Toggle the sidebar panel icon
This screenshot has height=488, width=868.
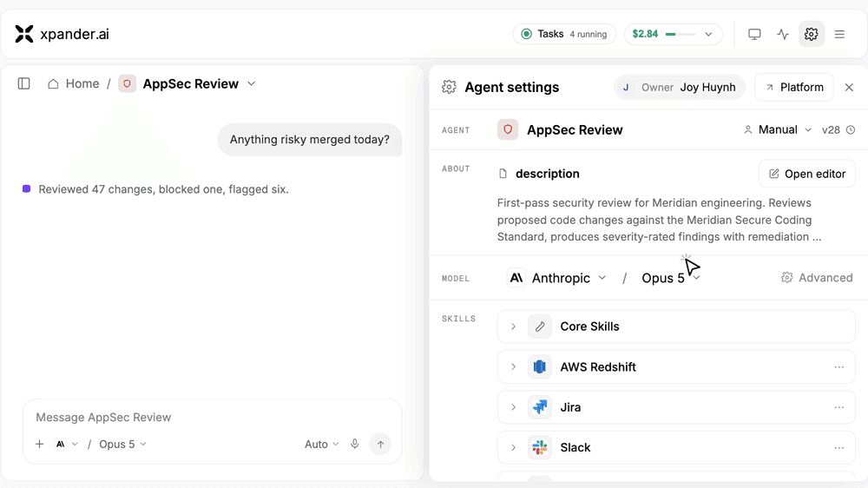[23, 83]
